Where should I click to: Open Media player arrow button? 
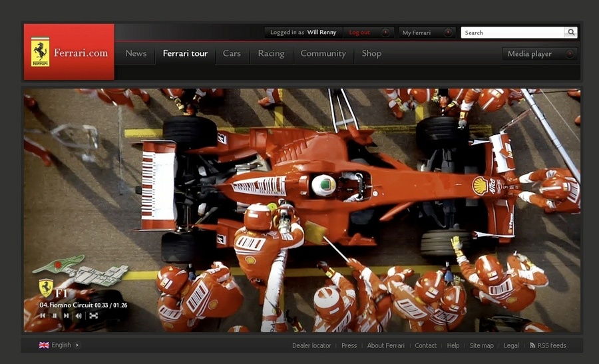coord(569,54)
